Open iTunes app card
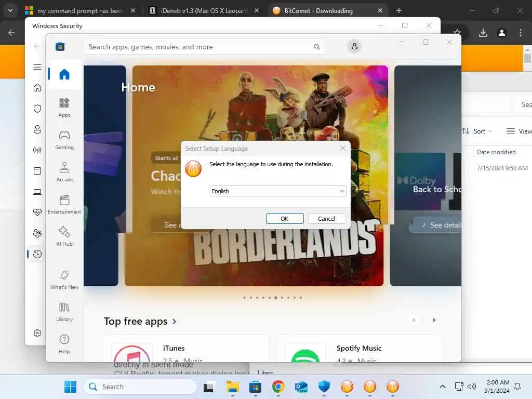Image resolution: width=532 pixels, height=399 pixels. tap(187, 349)
